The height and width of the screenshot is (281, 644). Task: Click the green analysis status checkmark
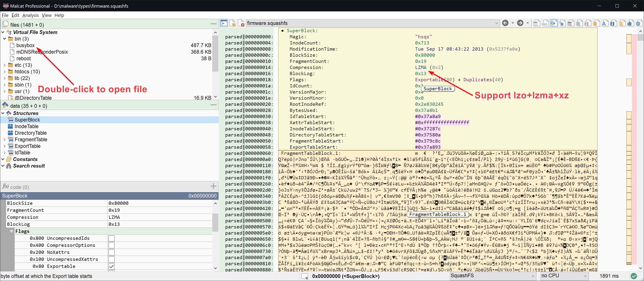[x=634, y=276]
